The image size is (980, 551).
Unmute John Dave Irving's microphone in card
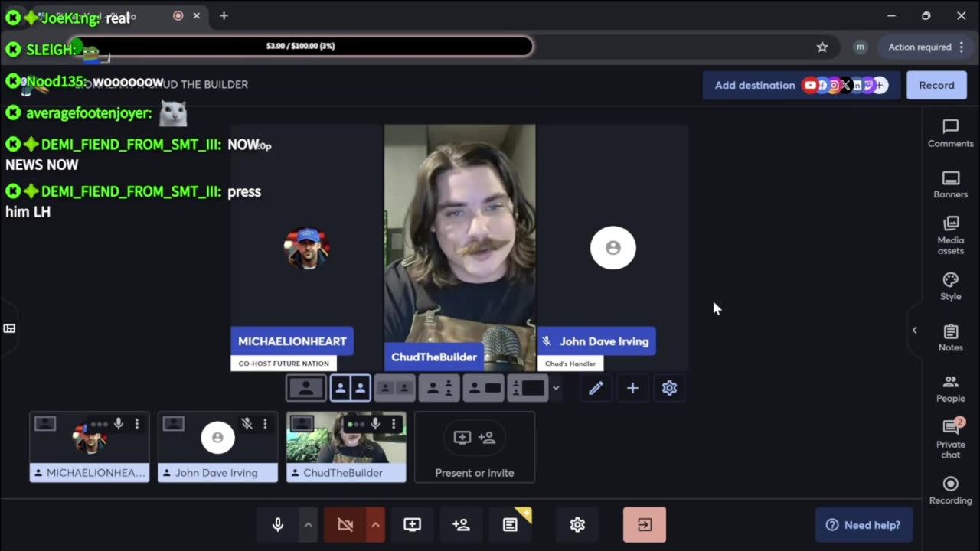point(247,423)
